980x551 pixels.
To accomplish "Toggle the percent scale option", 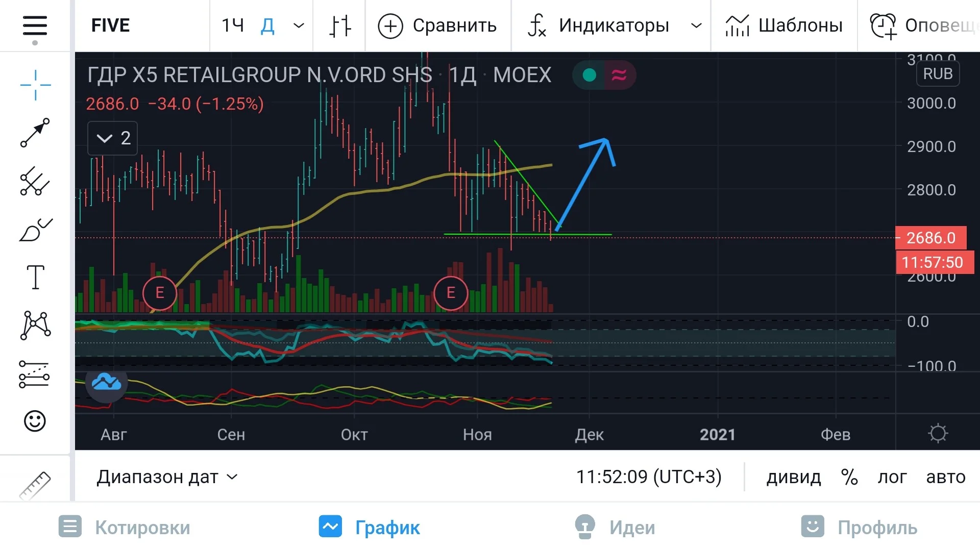I will pos(849,478).
